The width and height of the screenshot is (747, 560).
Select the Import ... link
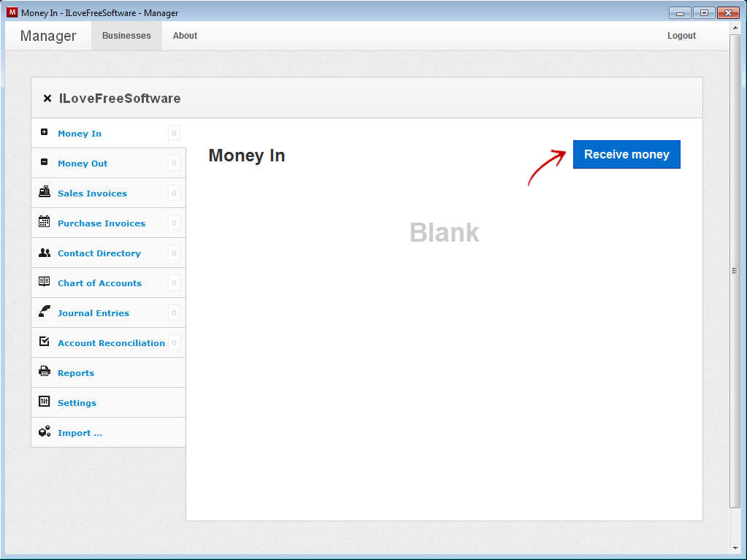coord(80,433)
